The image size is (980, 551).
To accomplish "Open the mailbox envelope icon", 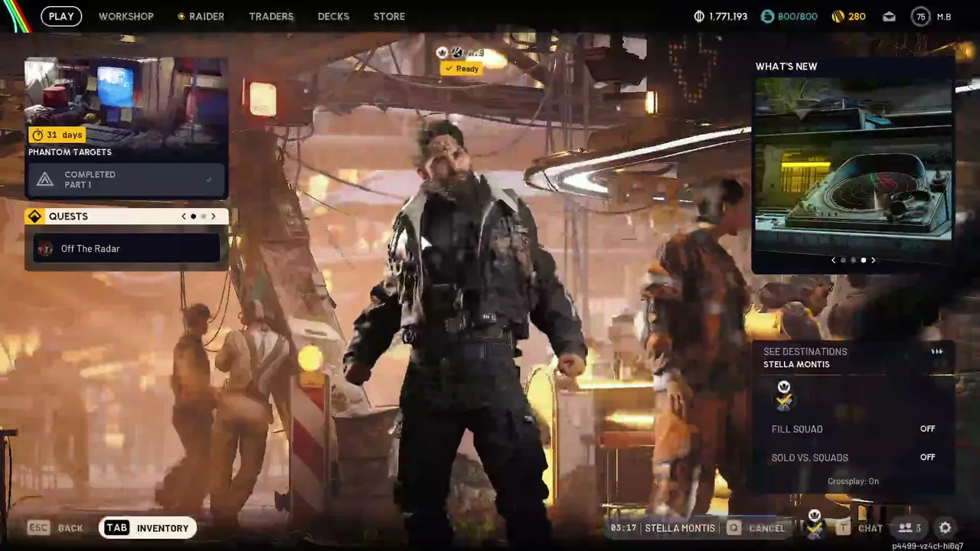I will click(889, 16).
